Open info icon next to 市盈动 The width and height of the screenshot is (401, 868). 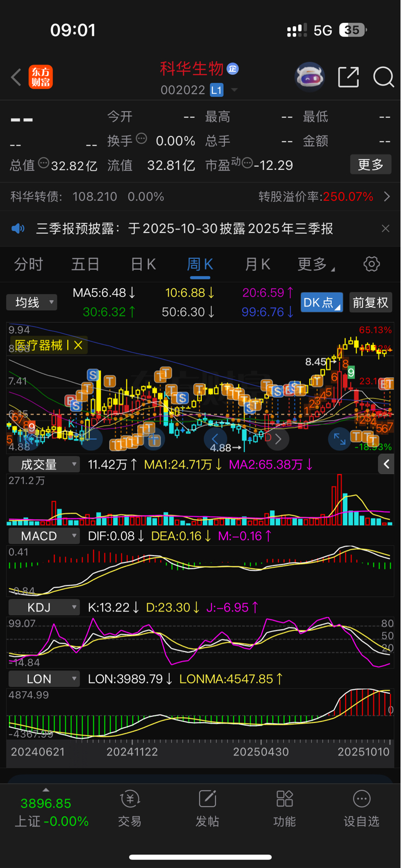247,163
